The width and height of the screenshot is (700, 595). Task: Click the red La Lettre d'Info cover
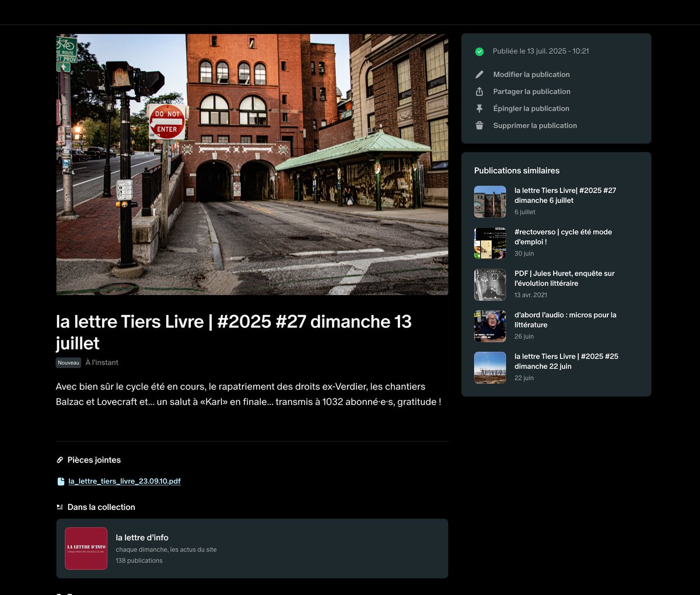[86, 548]
